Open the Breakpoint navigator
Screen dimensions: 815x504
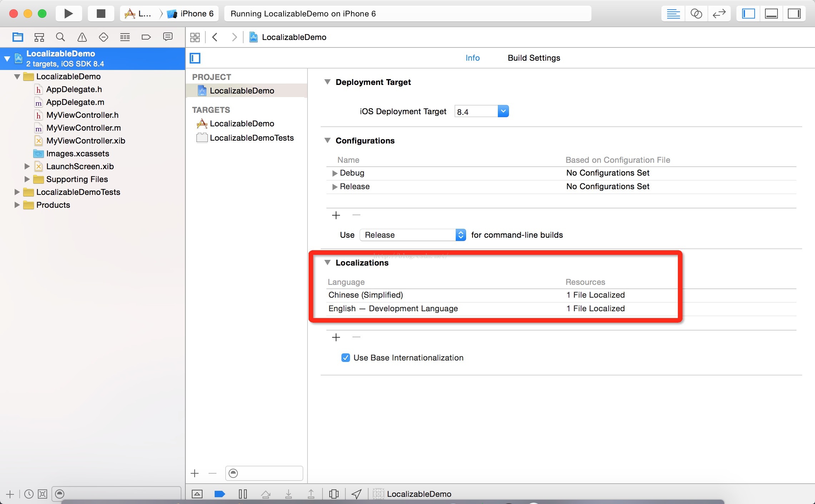(146, 37)
